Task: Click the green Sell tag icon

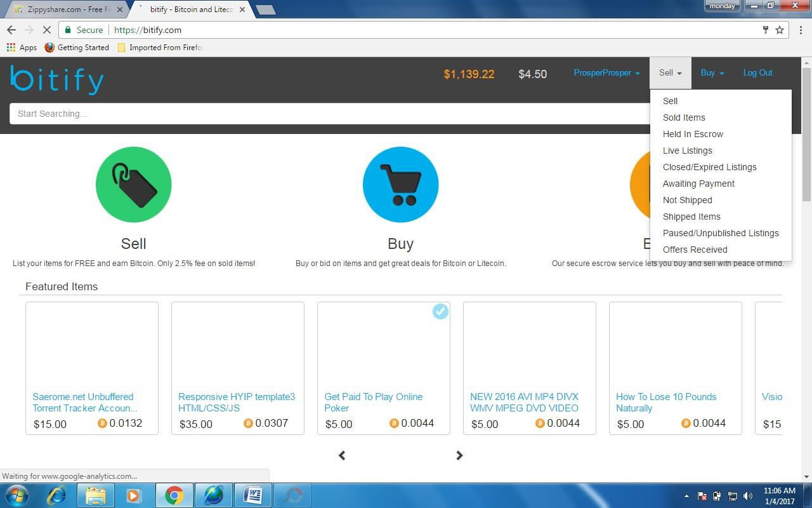Action: (x=133, y=185)
